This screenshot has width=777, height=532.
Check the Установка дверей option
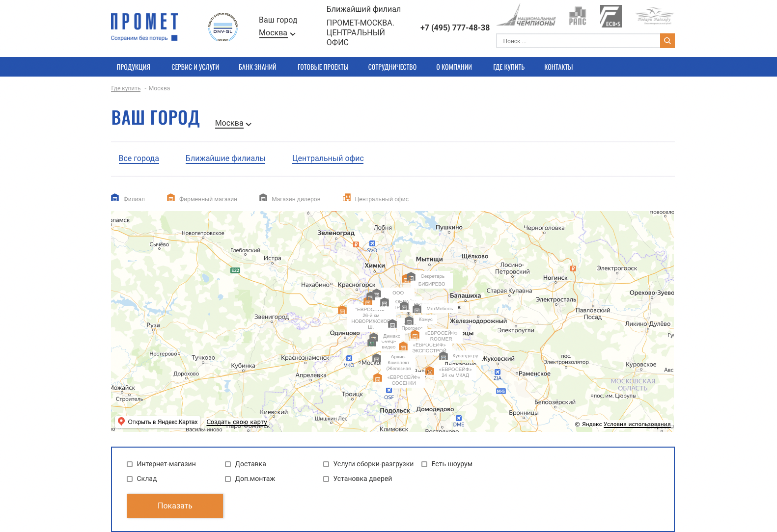click(326, 479)
